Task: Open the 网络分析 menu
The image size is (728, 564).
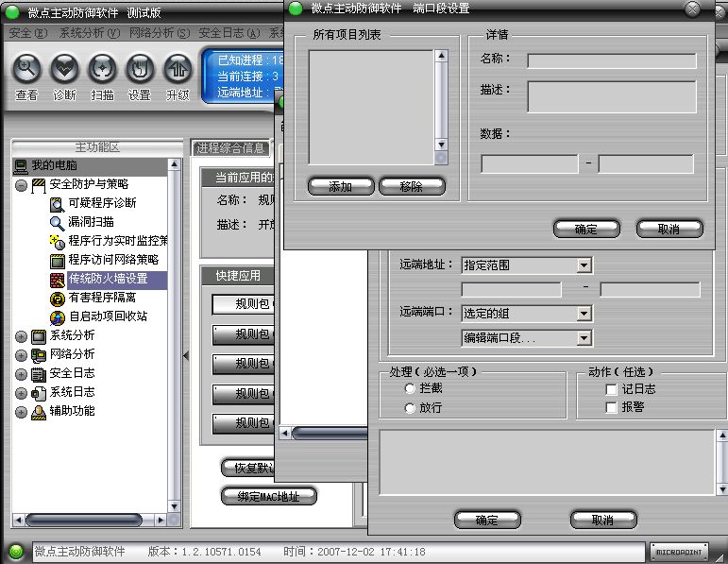Action: [x=158, y=33]
